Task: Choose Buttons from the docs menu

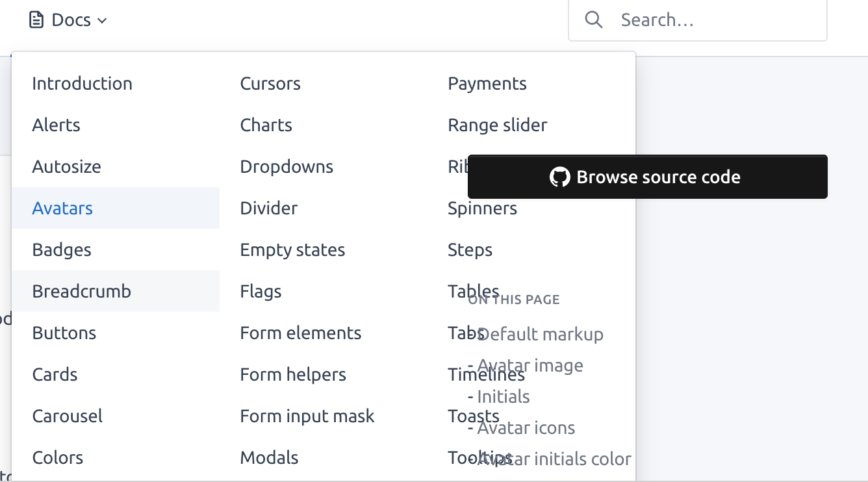Action: tap(116, 333)
